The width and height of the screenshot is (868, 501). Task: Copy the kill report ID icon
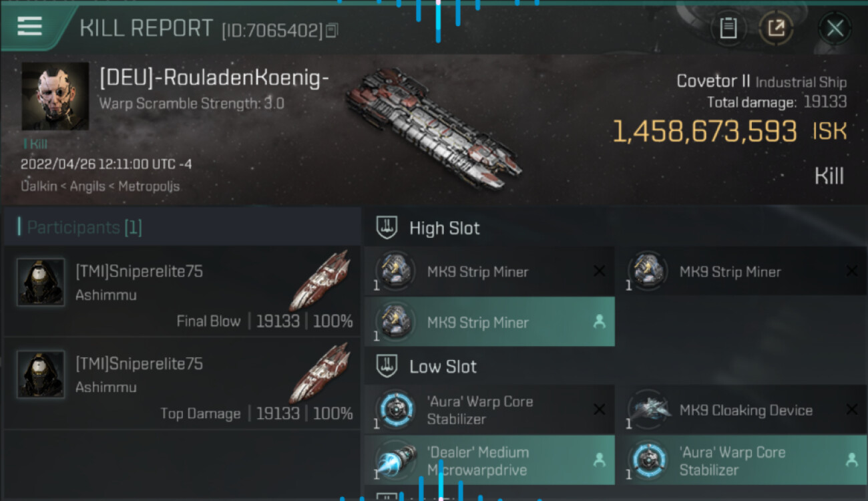pyautogui.click(x=333, y=30)
